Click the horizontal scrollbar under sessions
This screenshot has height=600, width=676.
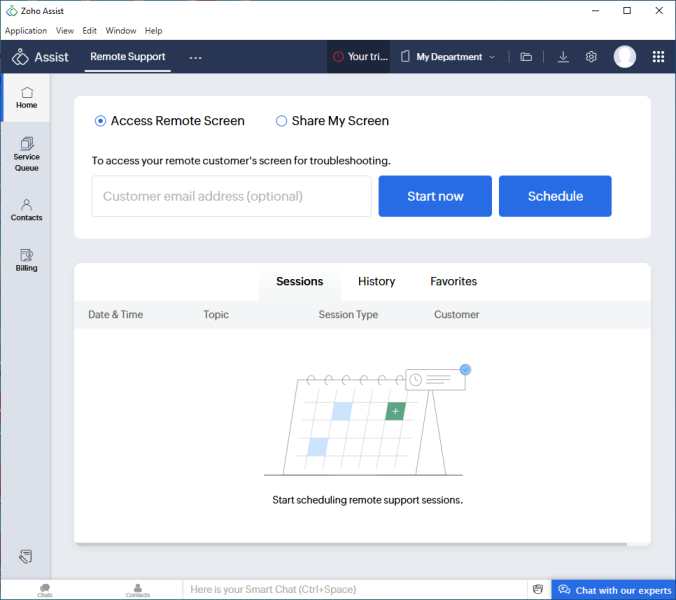point(350,545)
